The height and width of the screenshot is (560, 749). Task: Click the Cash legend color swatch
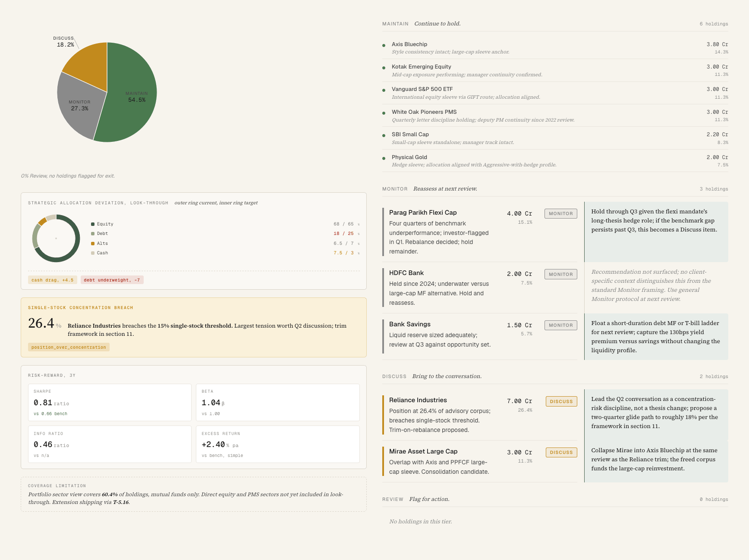(93, 253)
